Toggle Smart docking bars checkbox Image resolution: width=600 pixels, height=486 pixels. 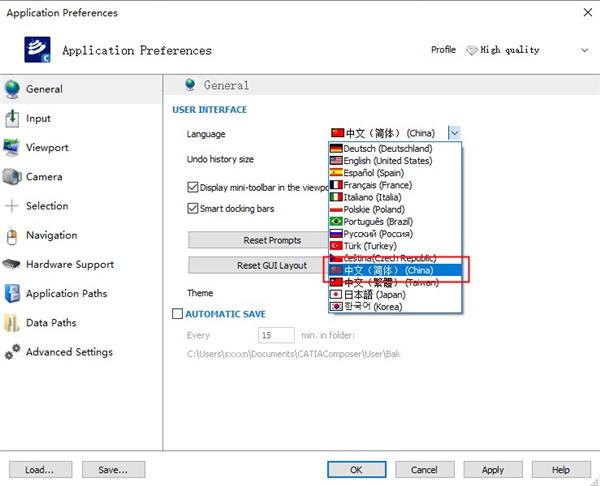pos(192,208)
